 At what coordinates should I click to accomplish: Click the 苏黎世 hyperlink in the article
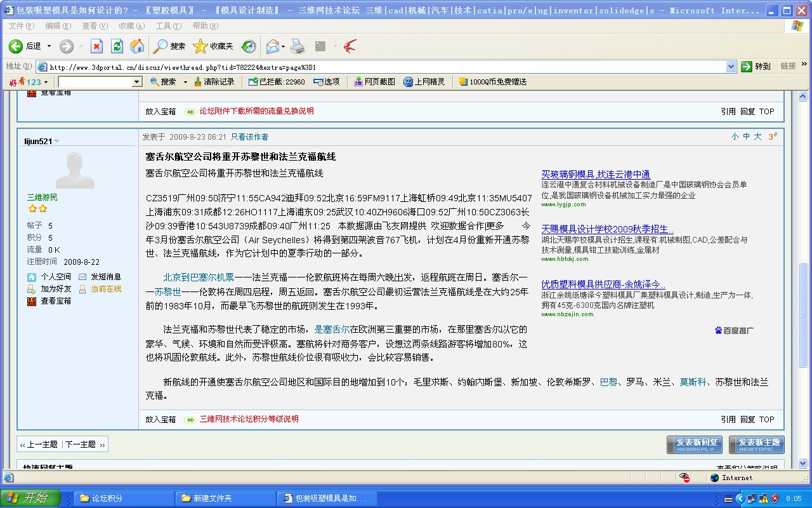point(168,291)
